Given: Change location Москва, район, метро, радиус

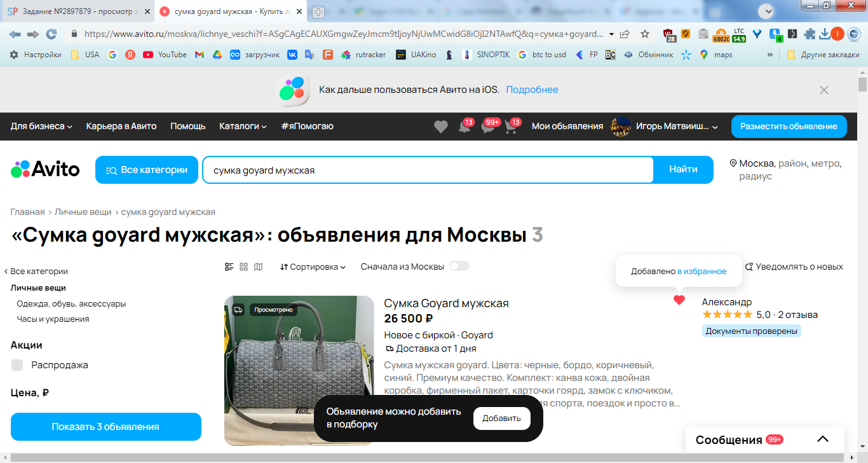Looking at the screenshot, I should click(785, 170).
